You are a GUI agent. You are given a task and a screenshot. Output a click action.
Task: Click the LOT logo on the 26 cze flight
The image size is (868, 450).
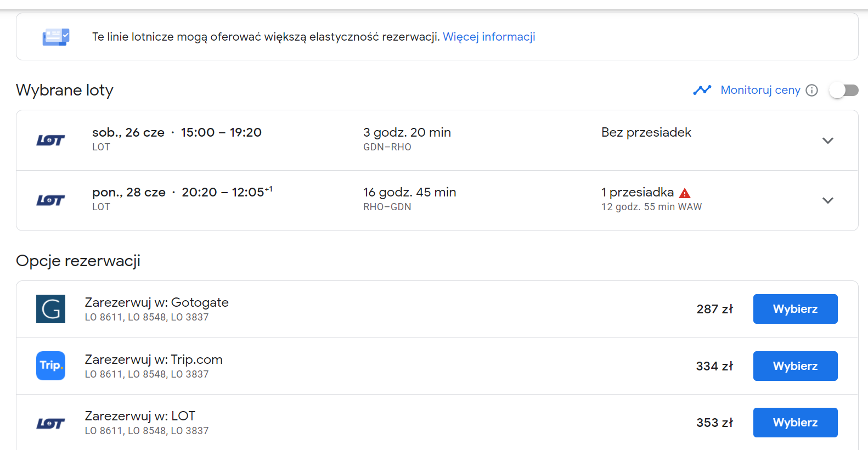[x=50, y=140]
